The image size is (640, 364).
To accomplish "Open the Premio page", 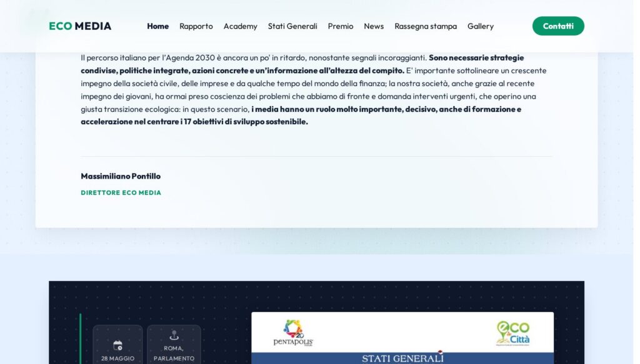I will pyautogui.click(x=341, y=26).
